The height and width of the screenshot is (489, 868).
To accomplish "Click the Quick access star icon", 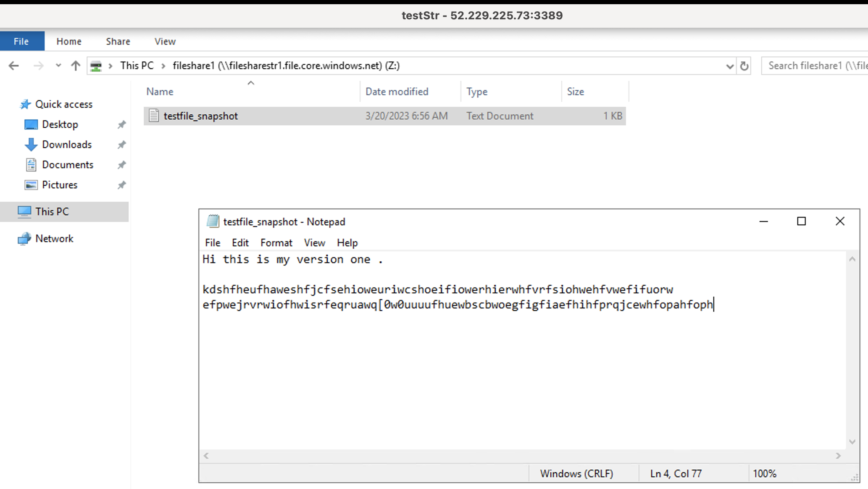I will point(25,104).
